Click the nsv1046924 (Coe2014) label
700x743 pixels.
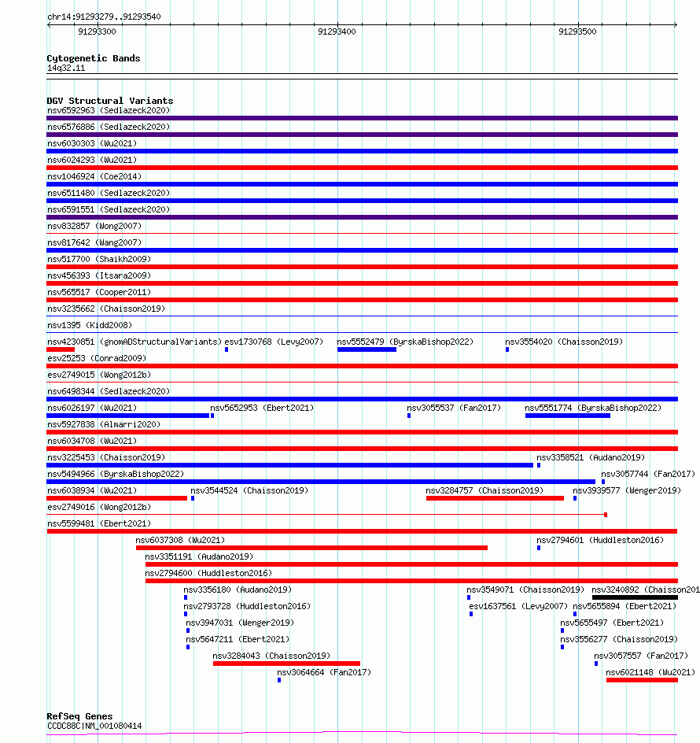point(94,177)
